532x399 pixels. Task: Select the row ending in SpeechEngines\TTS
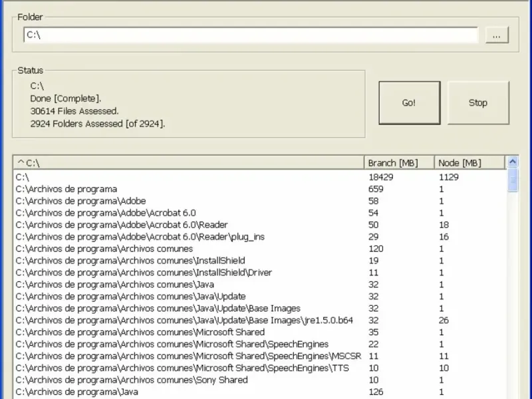pos(259,368)
